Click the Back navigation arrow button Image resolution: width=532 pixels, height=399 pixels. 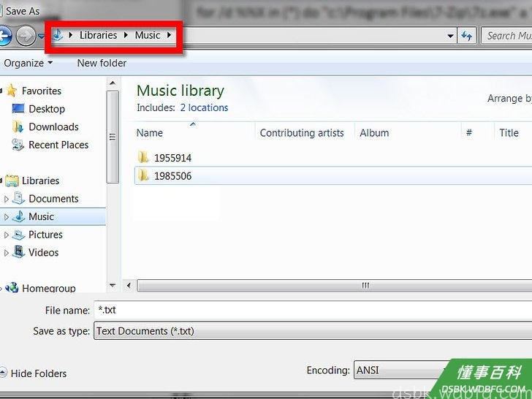click(x=4, y=36)
